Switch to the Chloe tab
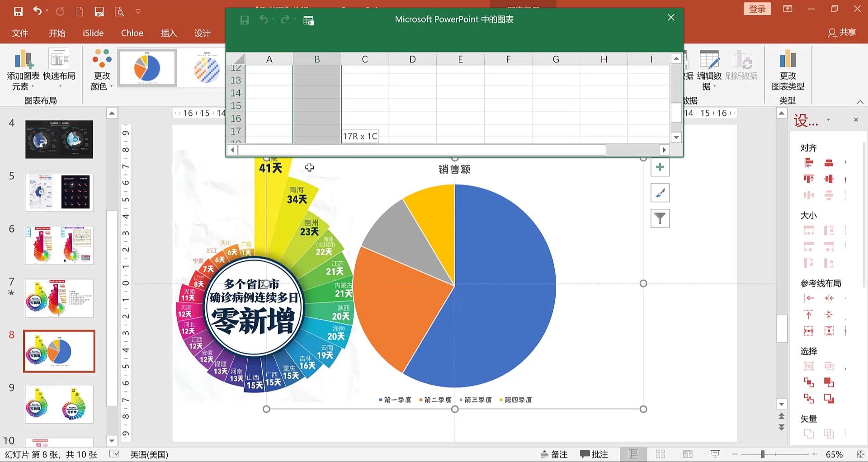 tap(132, 33)
